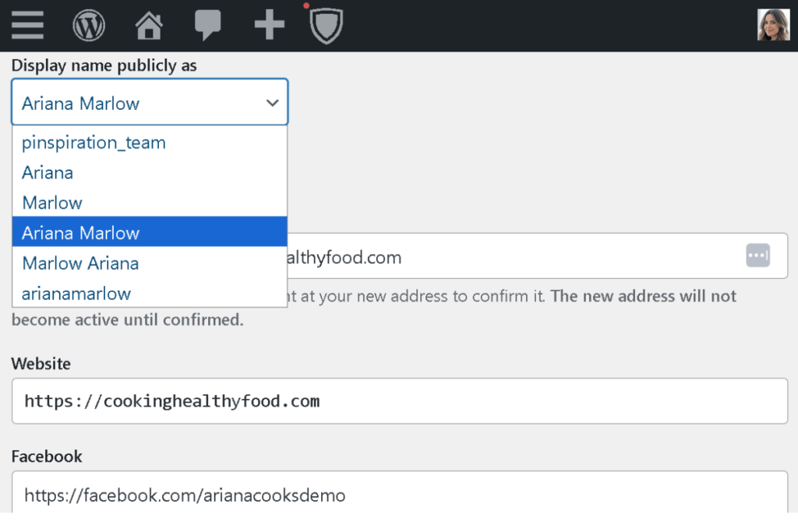Open the admin hamburger menu

click(27, 25)
